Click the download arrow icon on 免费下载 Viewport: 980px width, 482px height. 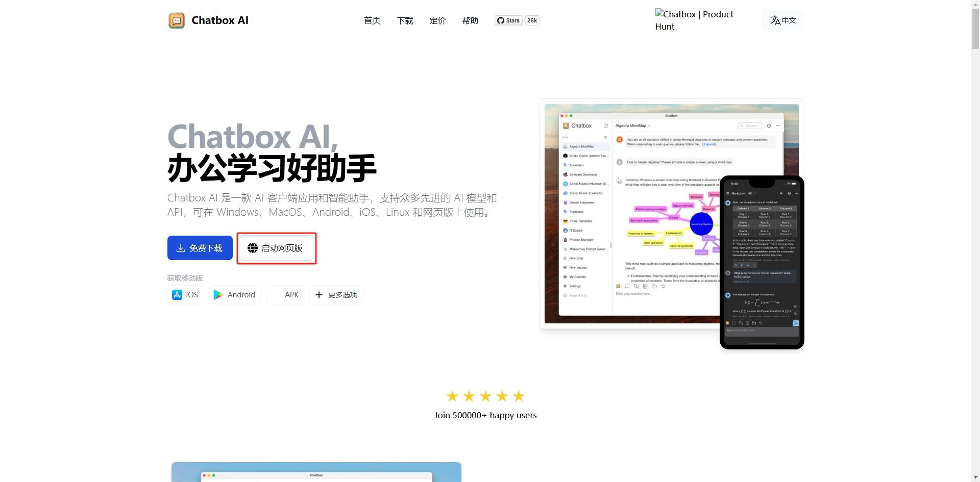pos(181,248)
